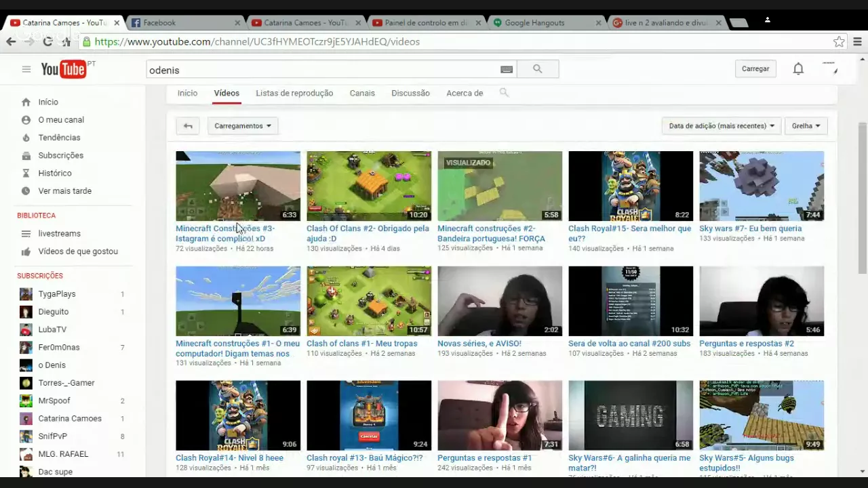This screenshot has height=488, width=868.
Task: Open Clash Of Clans #2 video title
Action: click(368, 233)
